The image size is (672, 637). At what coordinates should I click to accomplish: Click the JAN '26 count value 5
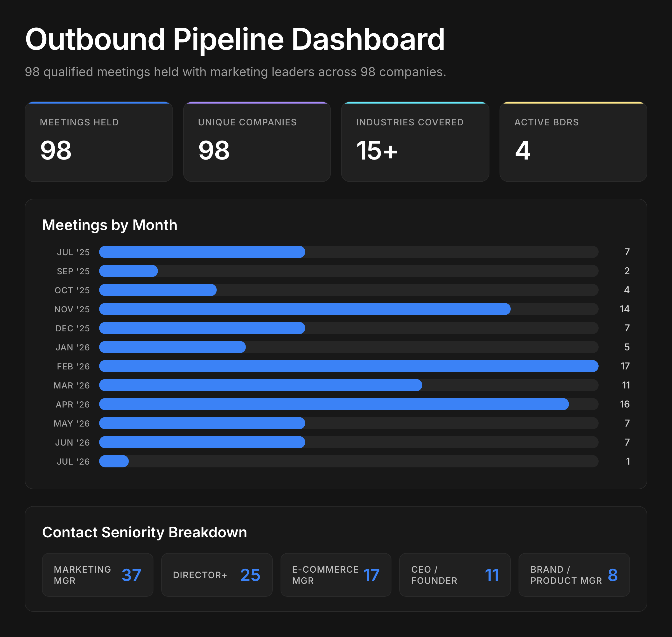point(627,347)
